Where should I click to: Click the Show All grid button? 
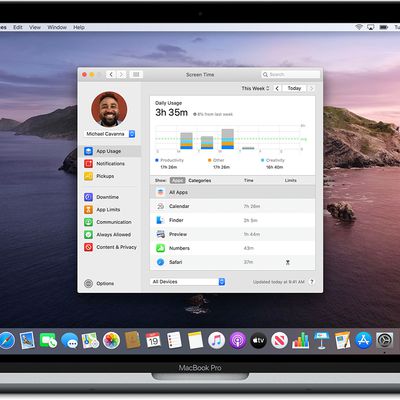coord(136,74)
